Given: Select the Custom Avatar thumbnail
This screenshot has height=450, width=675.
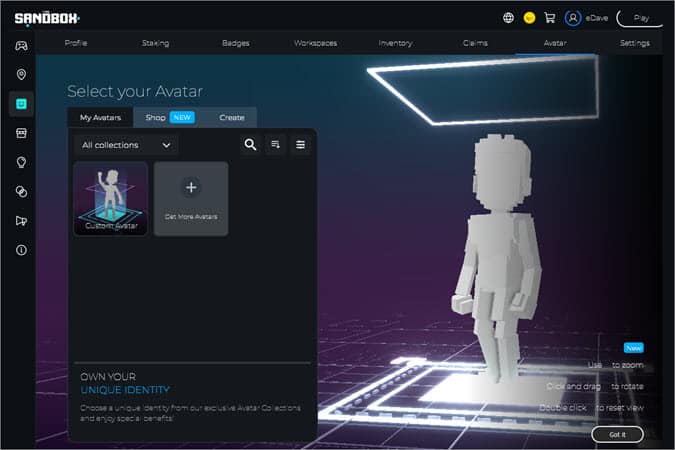Looking at the screenshot, I should 111,199.
